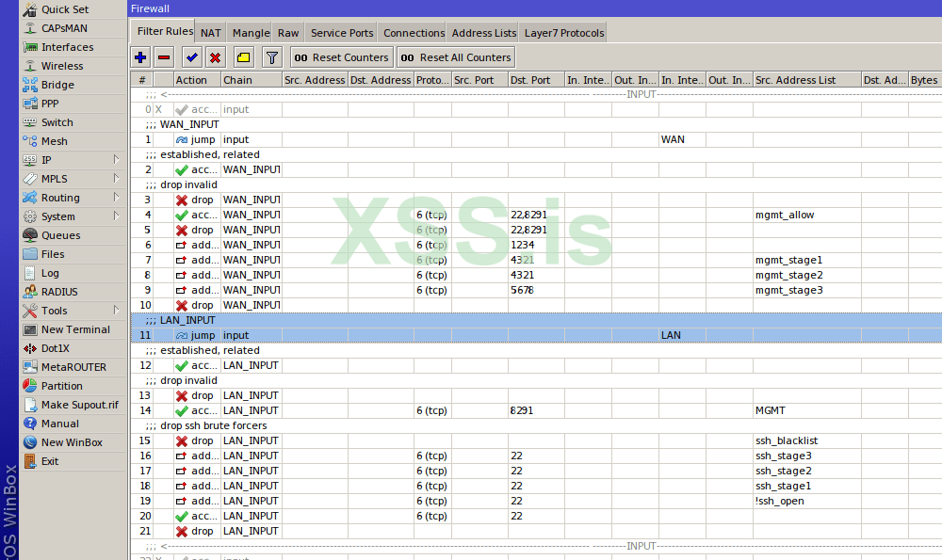Click the blue plus Add rule button
The height and width of the screenshot is (560, 942).
140,57
